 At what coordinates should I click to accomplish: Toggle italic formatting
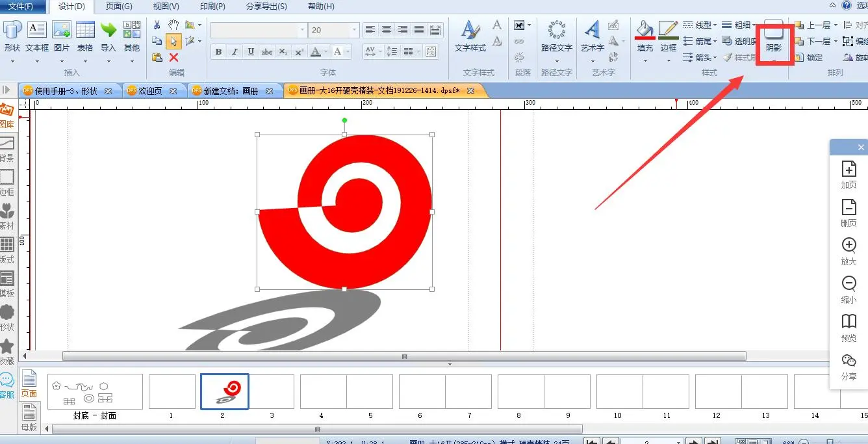click(235, 52)
